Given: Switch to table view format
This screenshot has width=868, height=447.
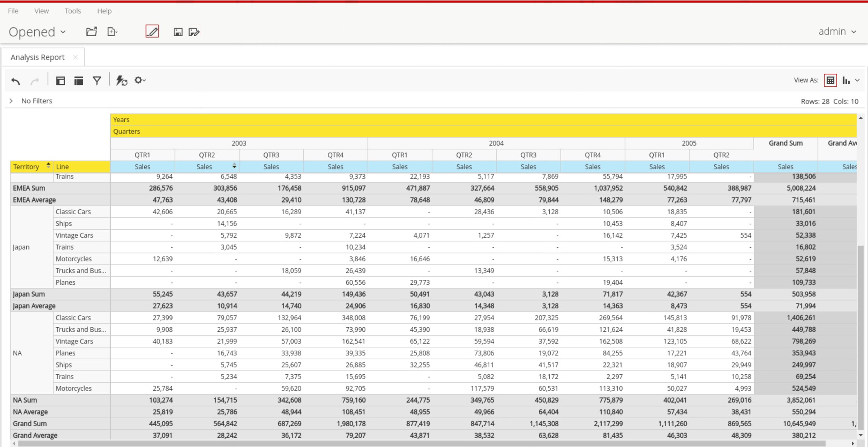Looking at the screenshot, I should click(x=830, y=80).
